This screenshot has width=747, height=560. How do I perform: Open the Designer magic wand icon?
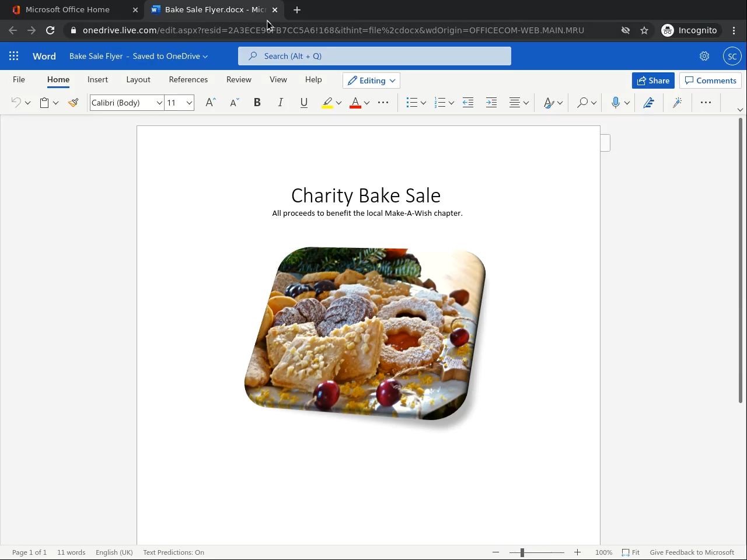[x=678, y=103]
